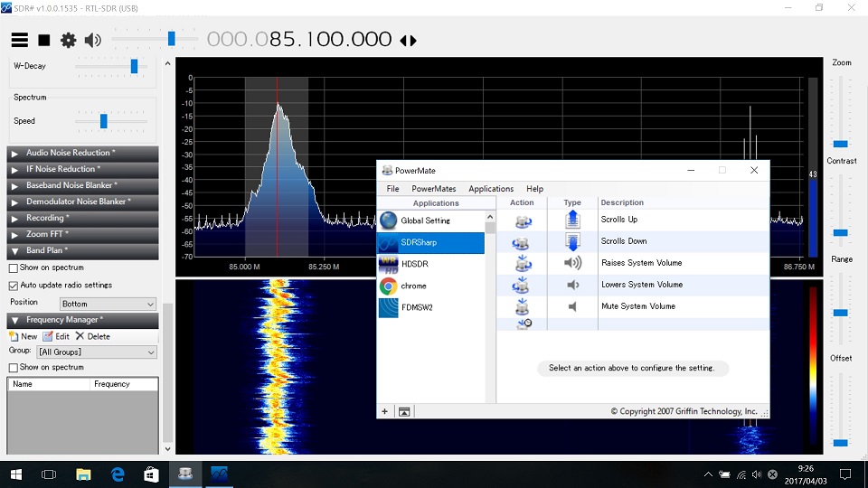Click the action icon for Lowers System Volume
Screen dimensions: 868x488
(521, 285)
